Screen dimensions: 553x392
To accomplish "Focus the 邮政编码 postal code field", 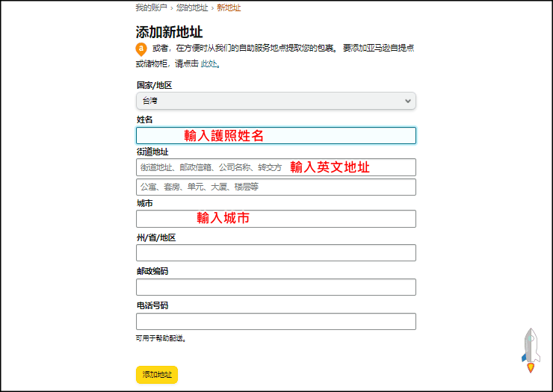I will coord(275,287).
